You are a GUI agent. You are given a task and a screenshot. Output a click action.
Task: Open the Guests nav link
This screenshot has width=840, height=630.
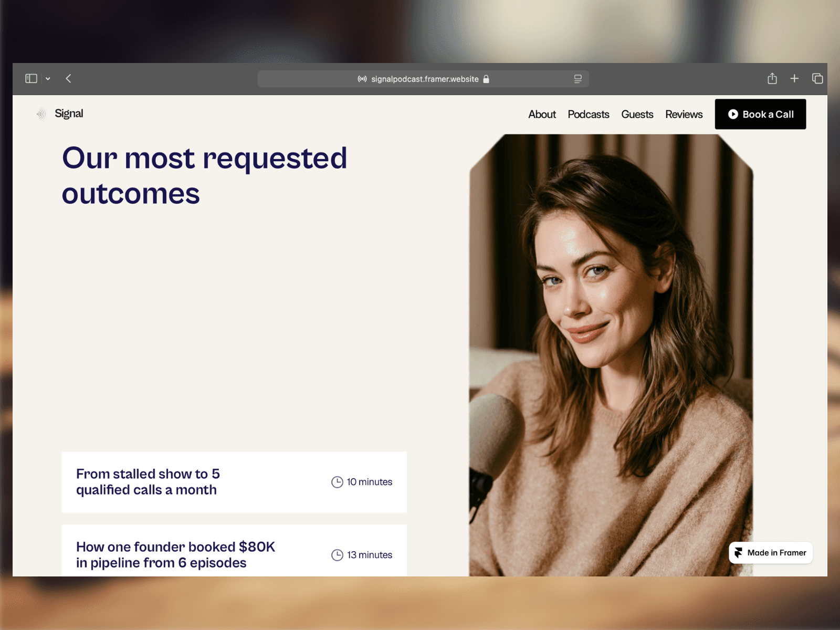pyautogui.click(x=637, y=114)
